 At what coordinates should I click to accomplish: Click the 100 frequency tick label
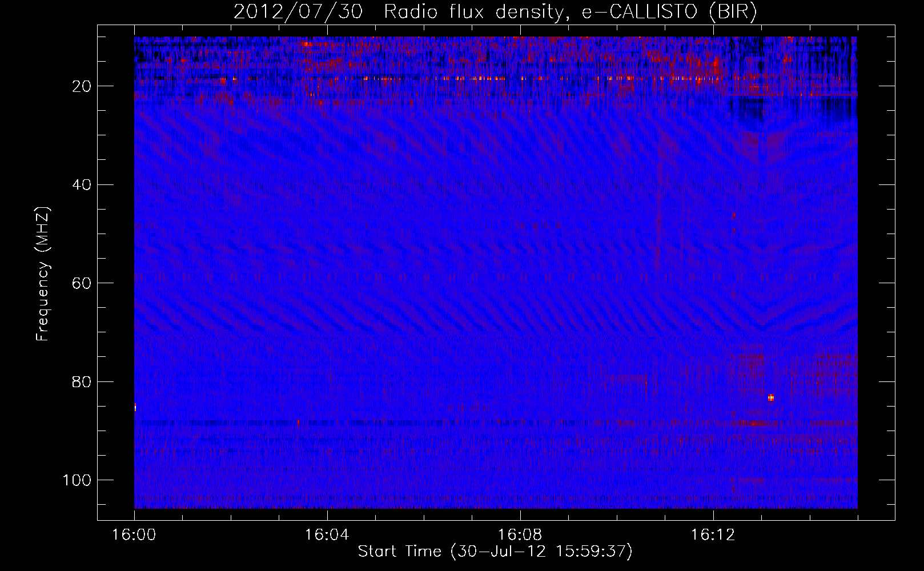click(x=77, y=480)
